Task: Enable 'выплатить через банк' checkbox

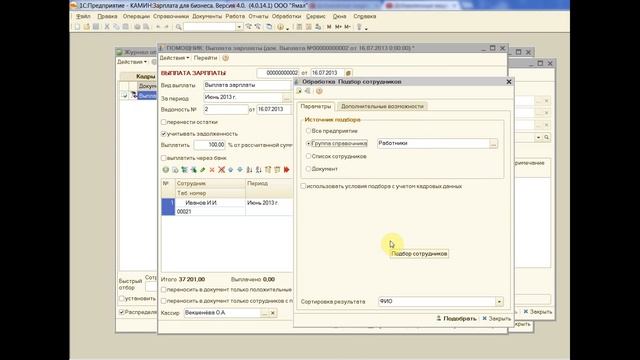Action: click(163, 158)
